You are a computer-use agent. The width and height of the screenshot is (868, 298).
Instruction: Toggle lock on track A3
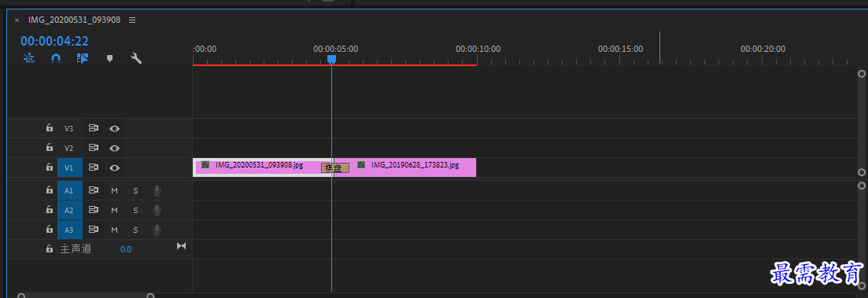[x=50, y=229]
